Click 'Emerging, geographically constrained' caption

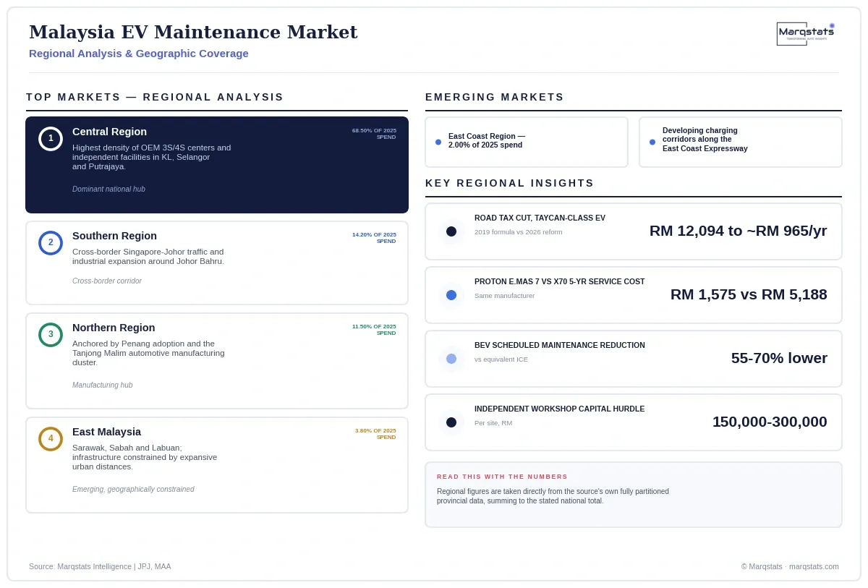pos(133,490)
